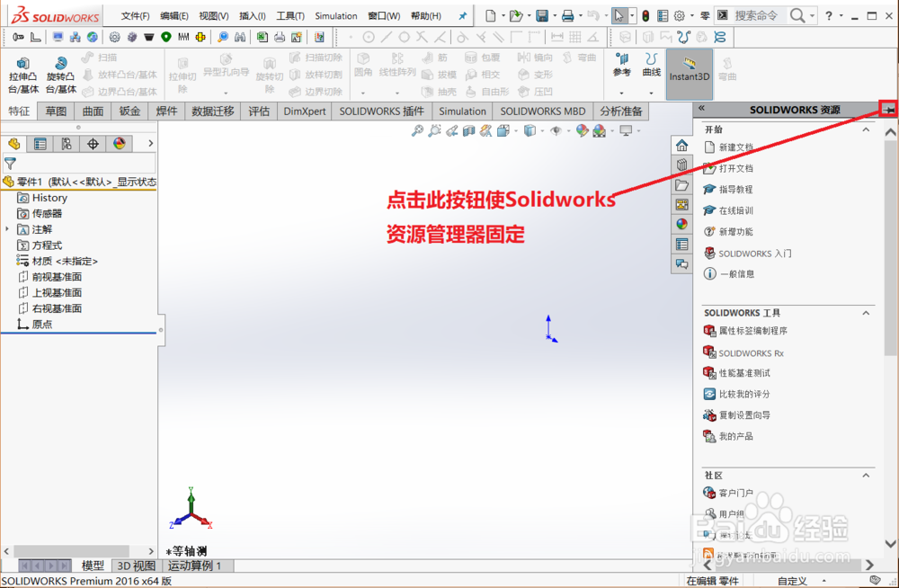This screenshot has height=588, width=899.
Task: Click the Print icon in top toolbar
Action: point(567,16)
